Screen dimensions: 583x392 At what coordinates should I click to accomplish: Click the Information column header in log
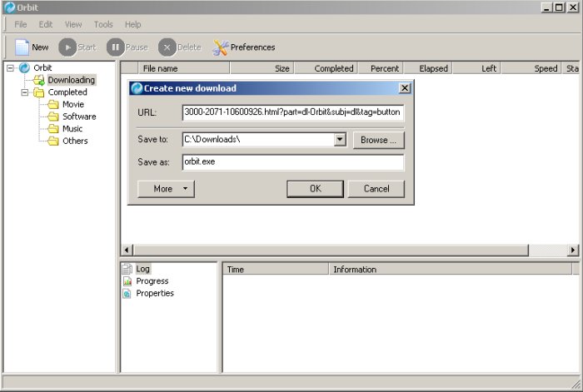[x=451, y=269]
